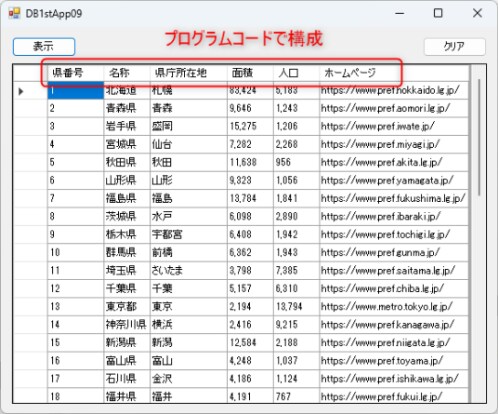Click the capital cell 仙台
Viewport: 498px width, 414px height.
click(189, 144)
